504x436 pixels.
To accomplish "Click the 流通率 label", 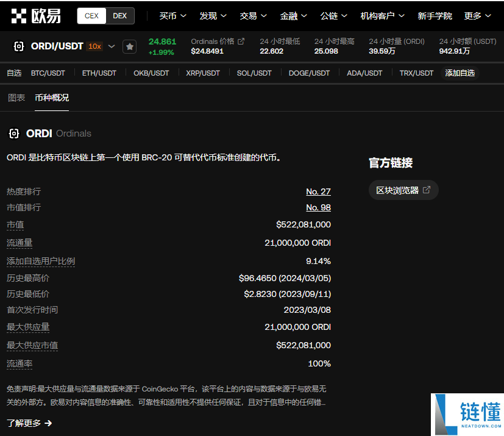I will tap(20, 363).
